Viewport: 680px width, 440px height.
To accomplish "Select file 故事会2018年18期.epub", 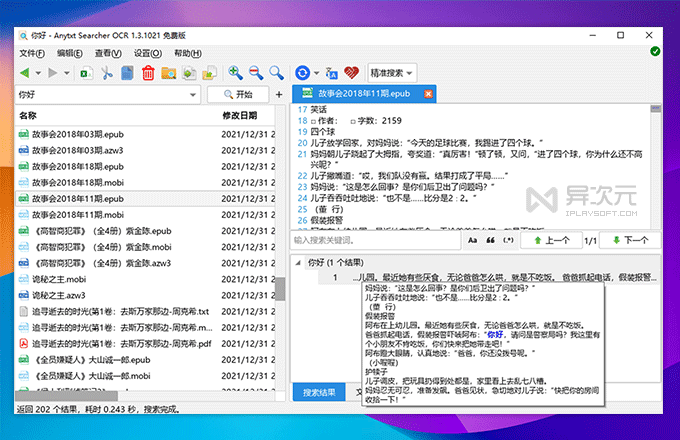I will click(x=145, y=166).
